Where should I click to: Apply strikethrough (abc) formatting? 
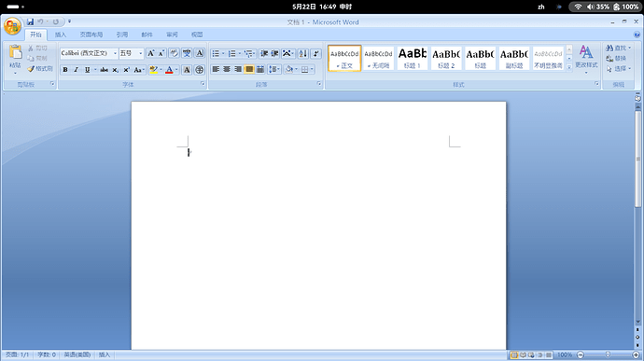104,70
